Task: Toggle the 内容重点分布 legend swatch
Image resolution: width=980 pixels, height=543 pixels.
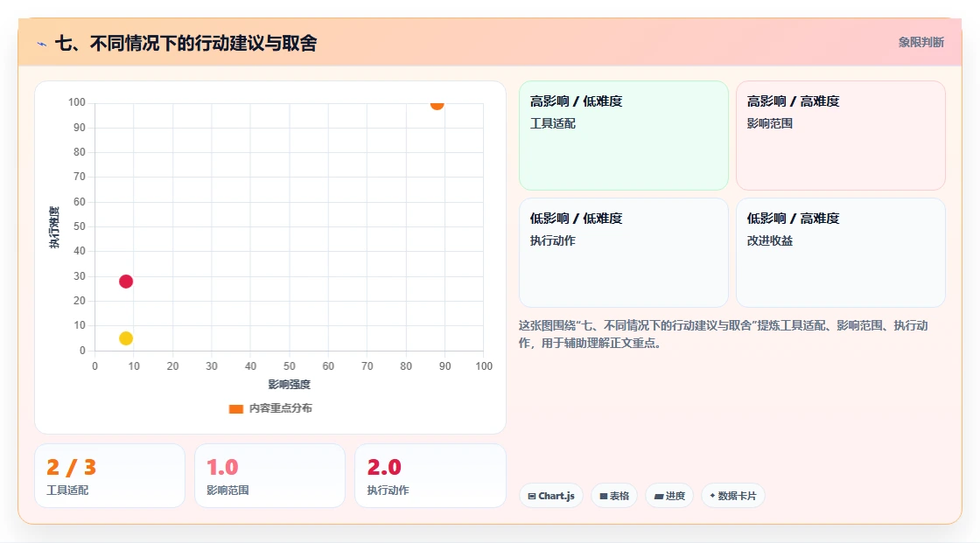Action: [x=235, y=408]
